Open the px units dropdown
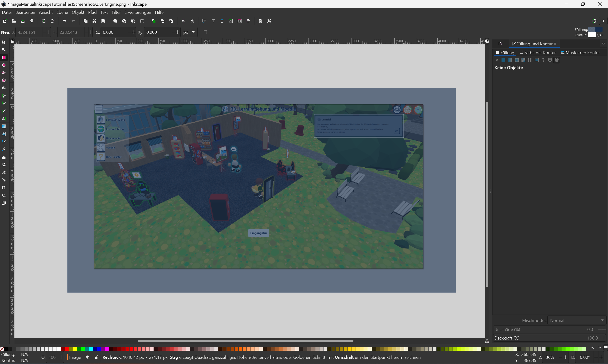 click(x=189, y=32)
